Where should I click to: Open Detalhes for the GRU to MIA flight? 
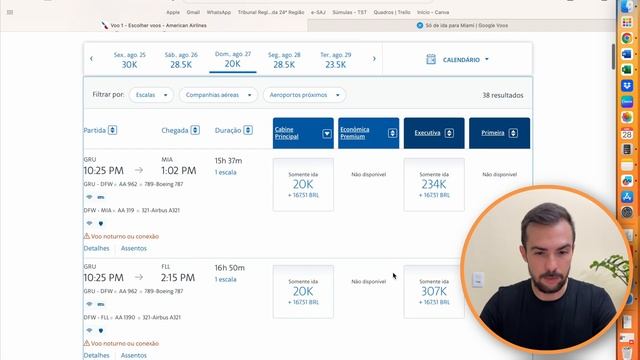pos(97,248)
